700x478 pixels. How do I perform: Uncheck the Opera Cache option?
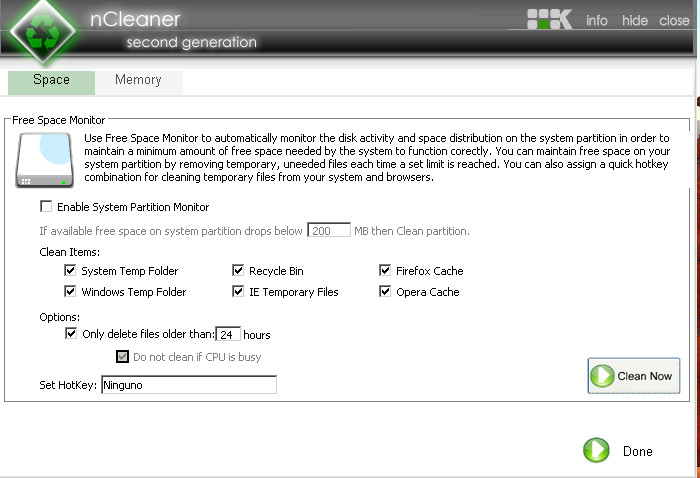[385, 291]
